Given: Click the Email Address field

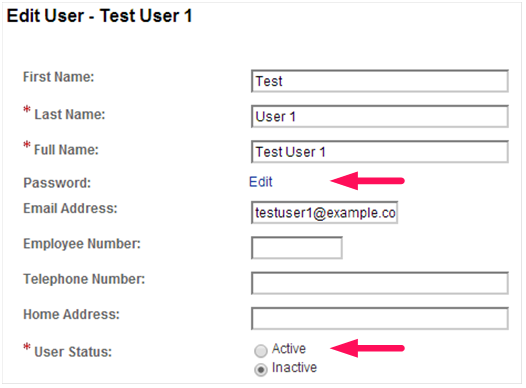Looking at the screenshot, I should click(324, 212).
